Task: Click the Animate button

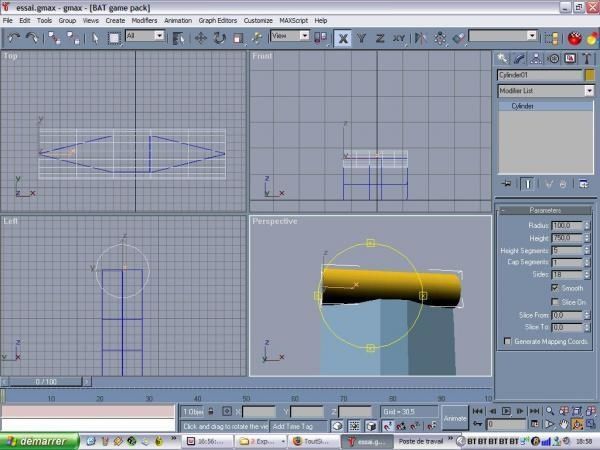Action: pyautogui.click(x=455, y=418)
